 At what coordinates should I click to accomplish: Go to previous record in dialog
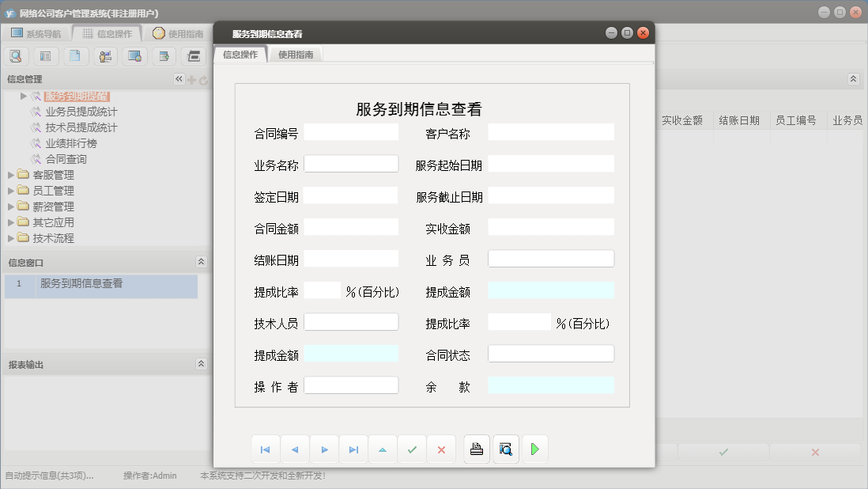pyautogui.click(x=295, y=449)
